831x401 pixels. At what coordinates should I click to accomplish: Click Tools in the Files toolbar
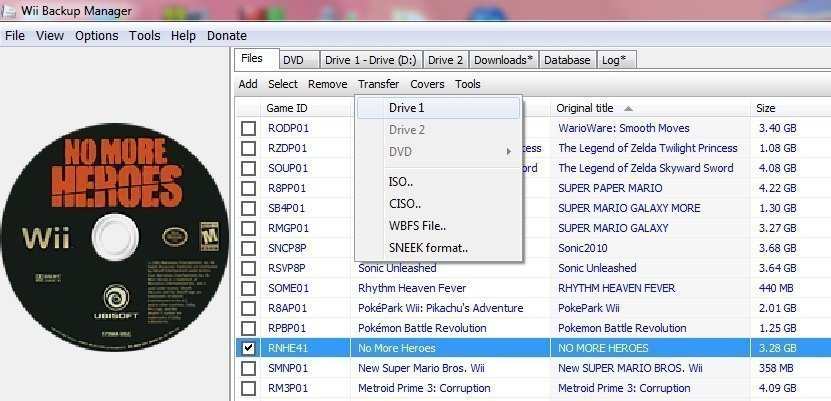[467, 84]
